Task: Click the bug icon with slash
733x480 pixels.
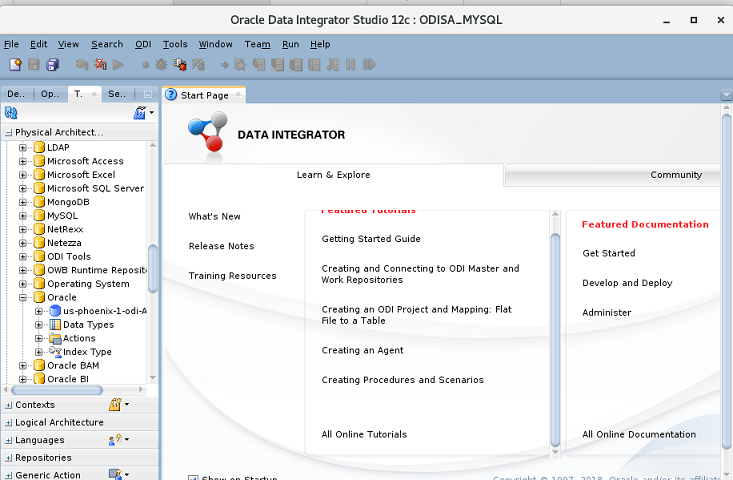Action: coord(198,64)
